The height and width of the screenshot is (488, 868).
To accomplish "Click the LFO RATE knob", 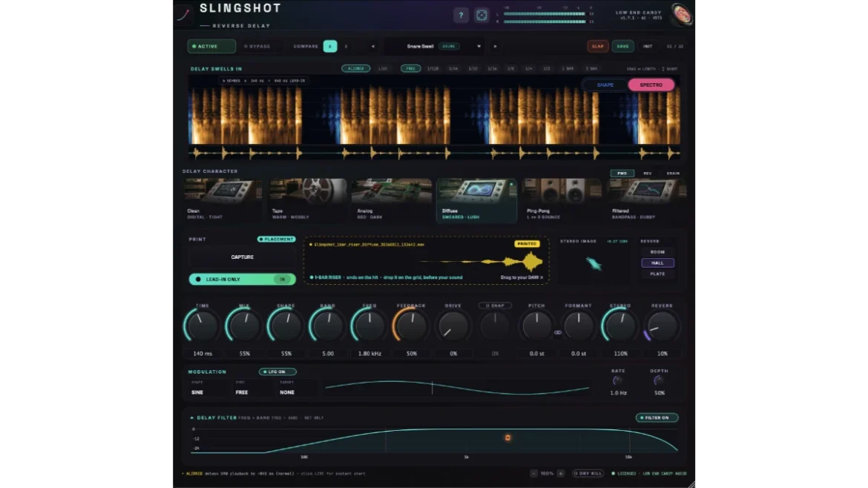I will pyautogui.click(x=618, y=380).
